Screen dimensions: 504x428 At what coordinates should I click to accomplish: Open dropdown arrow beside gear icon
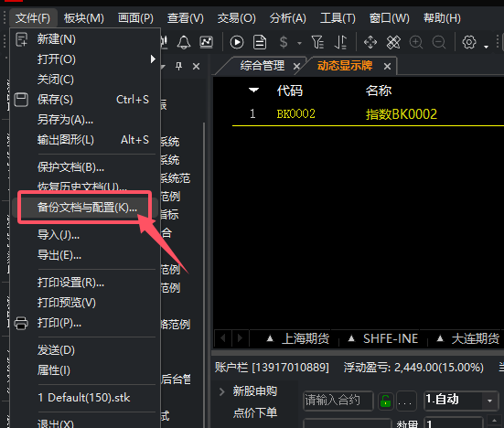[486, 47]
